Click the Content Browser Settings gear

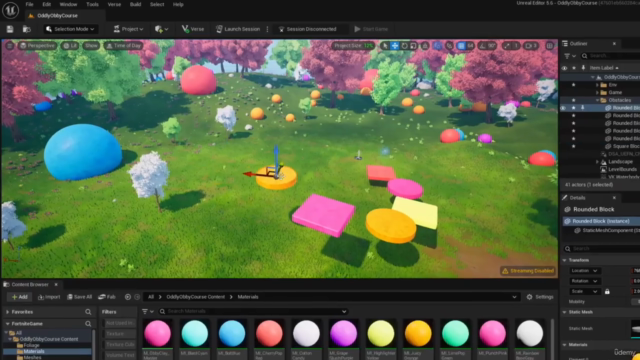pyautogui.click(x=540, y=297)
